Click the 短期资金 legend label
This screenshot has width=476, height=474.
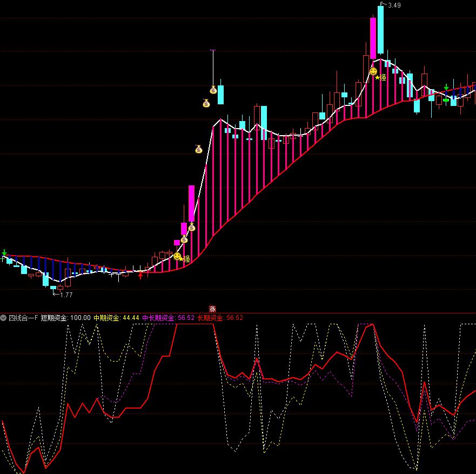pos(54,318)
